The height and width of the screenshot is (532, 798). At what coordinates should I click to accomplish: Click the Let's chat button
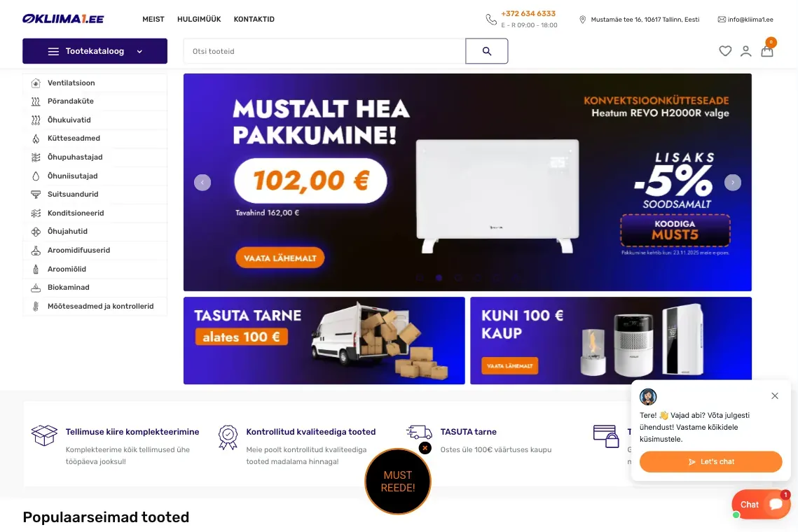click(710, 462)
